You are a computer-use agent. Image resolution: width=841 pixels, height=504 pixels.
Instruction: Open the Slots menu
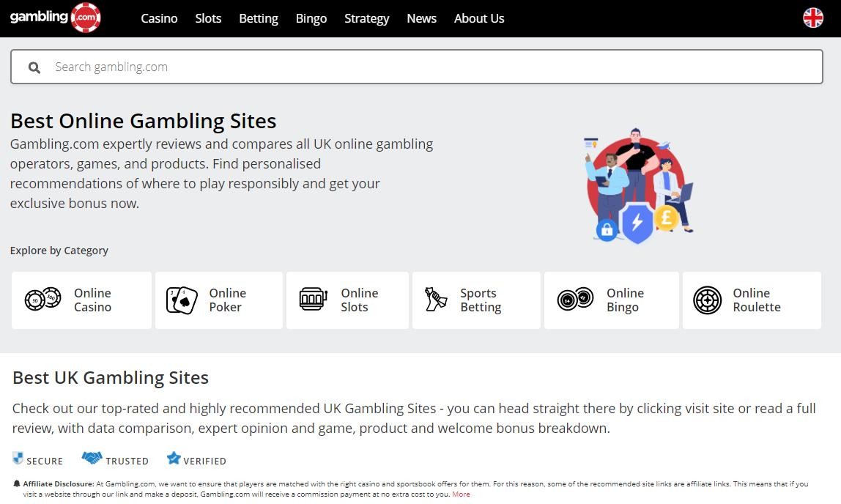click(208, 18)
